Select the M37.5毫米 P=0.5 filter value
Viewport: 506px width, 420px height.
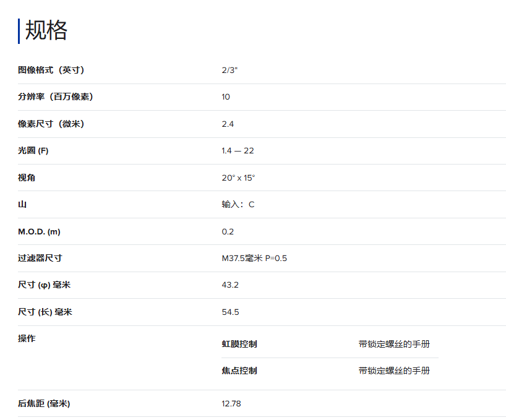254,258
